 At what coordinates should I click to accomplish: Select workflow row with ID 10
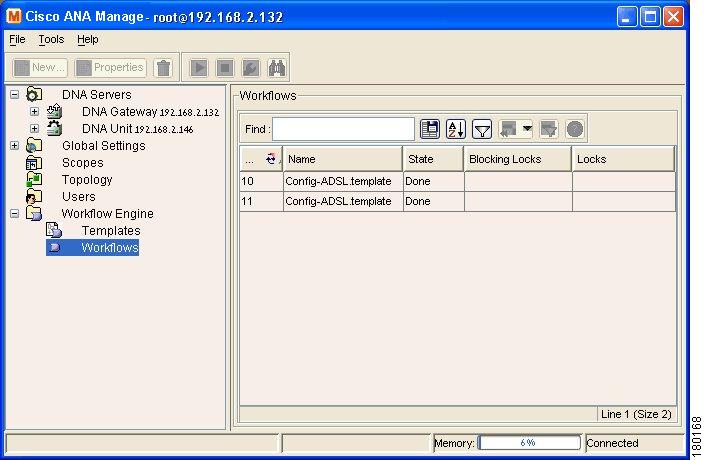458,181
